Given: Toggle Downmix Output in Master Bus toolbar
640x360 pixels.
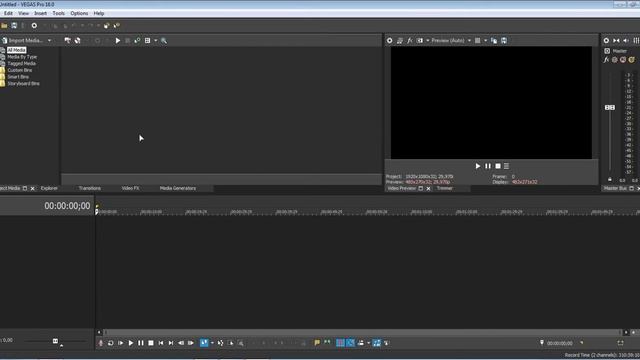Looking at the screenshot, I should (x=616, y=40).
